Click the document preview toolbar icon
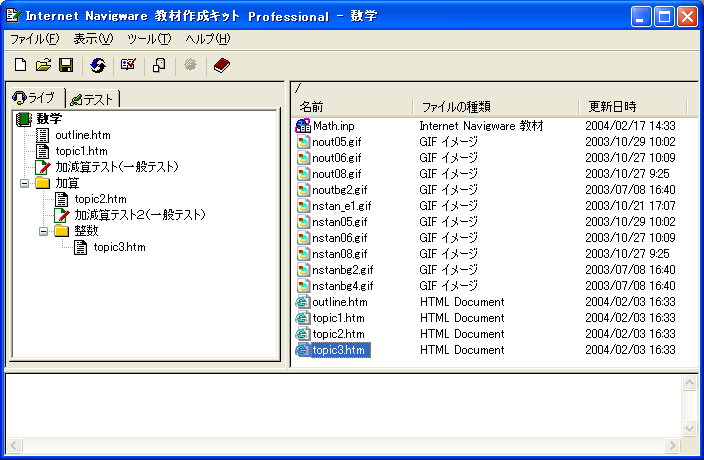The width and height of the screenshot is (704, 460). pos(159,66)
